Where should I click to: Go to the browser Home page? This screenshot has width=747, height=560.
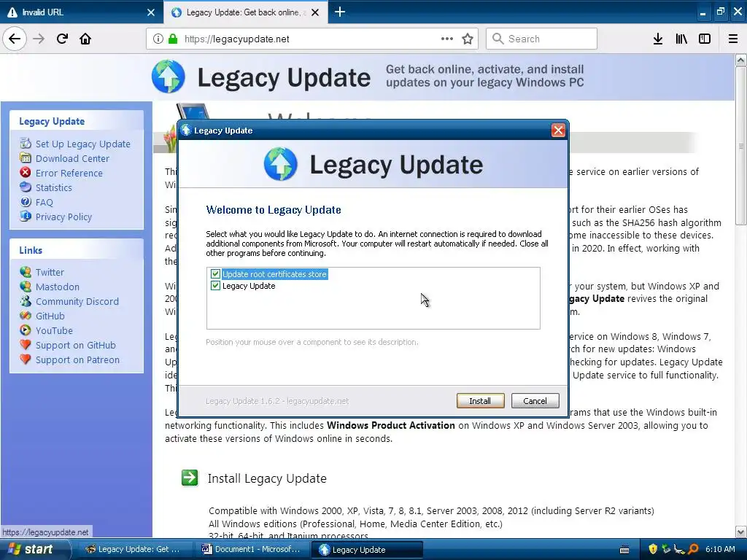click(x=85, y=39)
